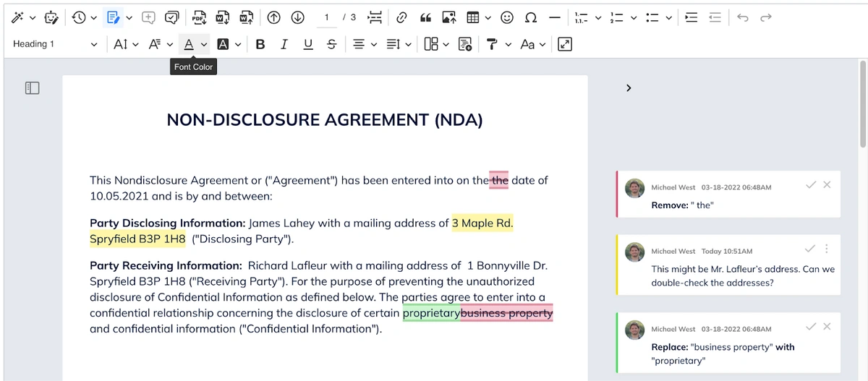Image resolution: width=868 pixels, height=381 pixels.
Task: Open the Heading 1 style dropdown
Action: pos(55,44)
